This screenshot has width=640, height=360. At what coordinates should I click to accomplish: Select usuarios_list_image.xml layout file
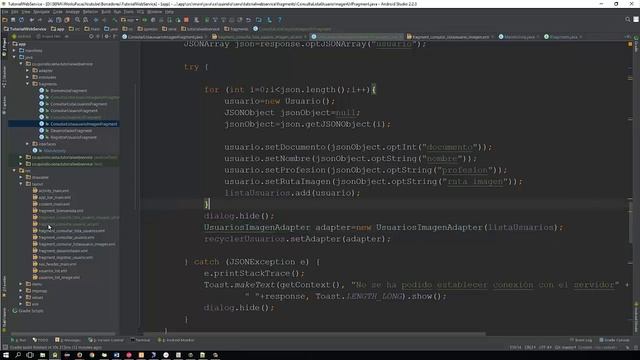(x=59, y=278)
